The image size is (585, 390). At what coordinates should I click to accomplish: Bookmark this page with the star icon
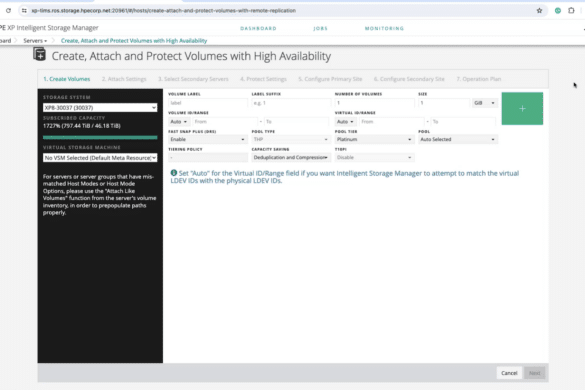pyautogui.click(x=539, y=10)
